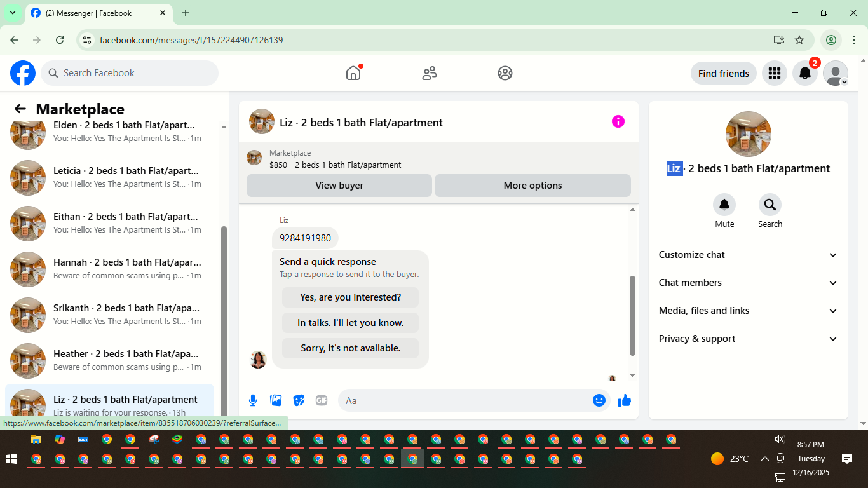Open the new tab plus button
Viewport: 868px width, 488px height.
point(186,13)
